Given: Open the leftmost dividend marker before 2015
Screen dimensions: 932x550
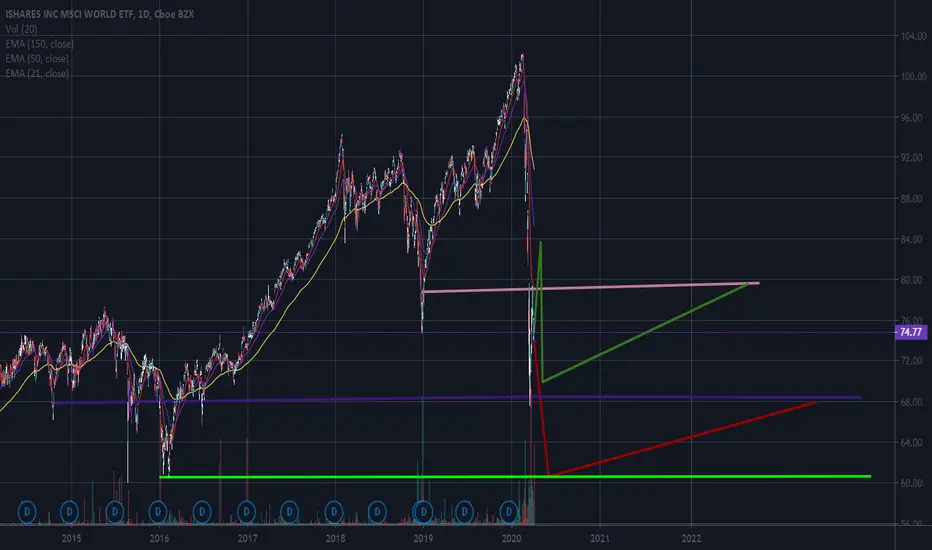Looking at the screenshot, I should [27, 511].
